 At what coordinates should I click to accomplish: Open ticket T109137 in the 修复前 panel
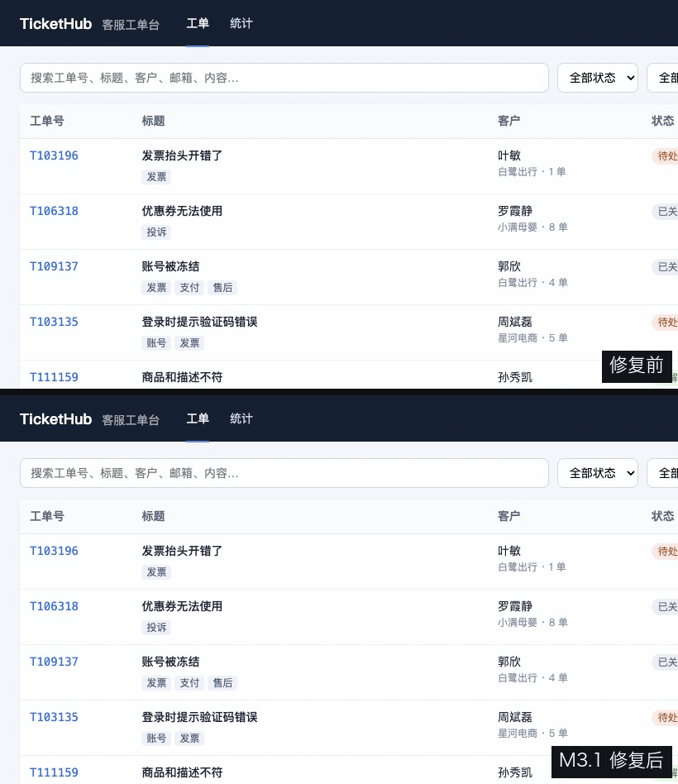pos(54,266)
